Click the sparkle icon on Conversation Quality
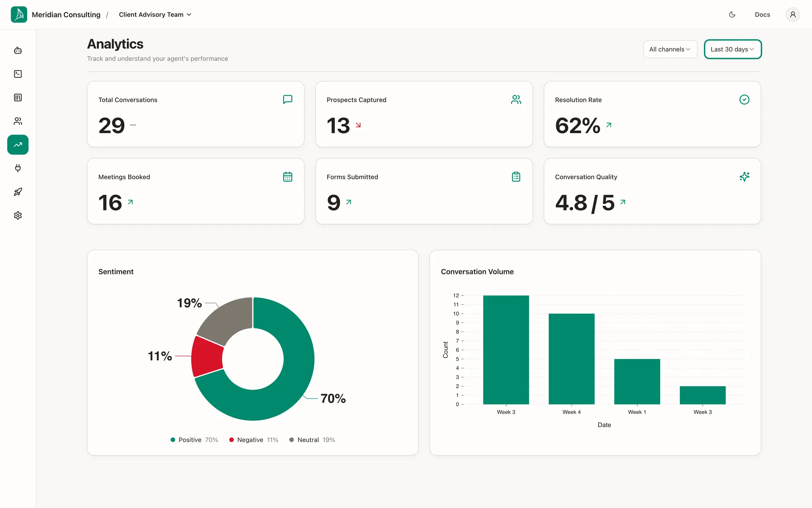This screenshot has height=508, width=812. [x=744, y=177]
